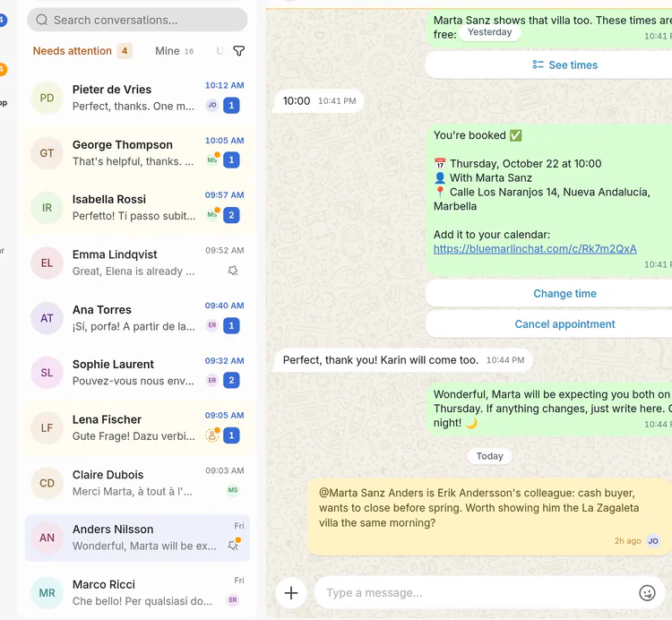The width and height of the screenshot is (672, 620).
Task: Click 'Gute Frage! Dazu verbi...' message preview
Action: coord(134,436)
